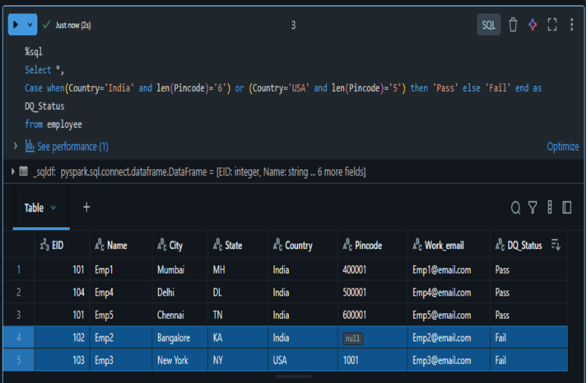Image resolution: width=588 pixels, height=383 pixels.
Task: Click the Emp1@email.com cell
Action: click(x=449, y=269)
